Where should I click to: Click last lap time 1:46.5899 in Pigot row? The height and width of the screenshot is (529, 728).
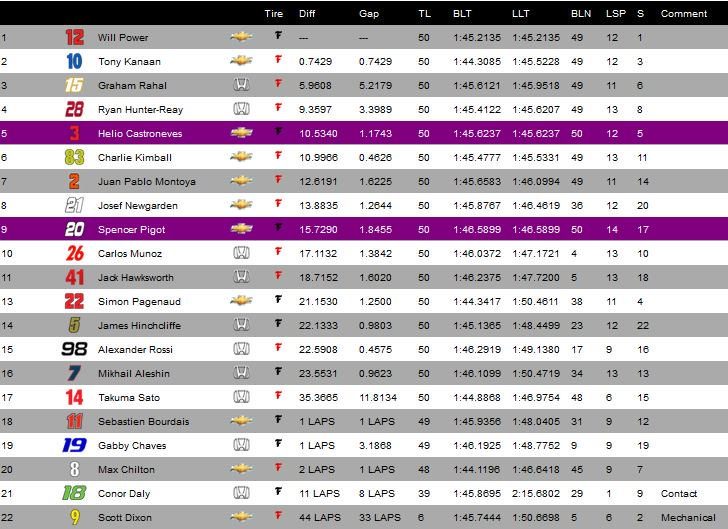click(x=536, y=229)
